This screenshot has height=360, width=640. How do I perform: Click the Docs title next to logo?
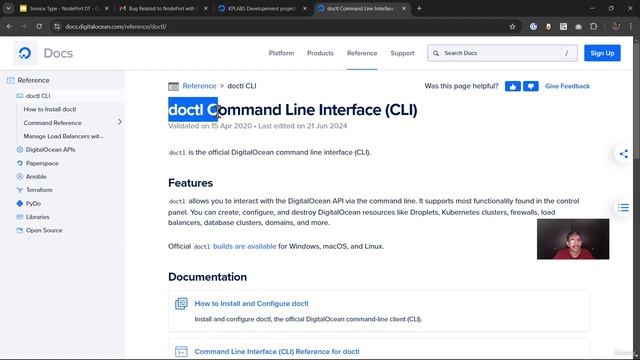58,53
